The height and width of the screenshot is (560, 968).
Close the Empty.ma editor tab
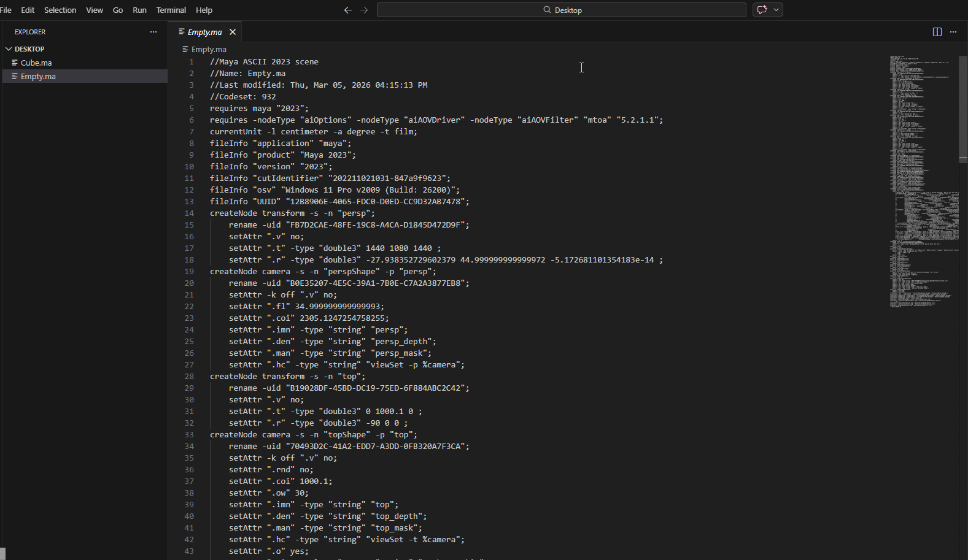(x=233, y=32)
